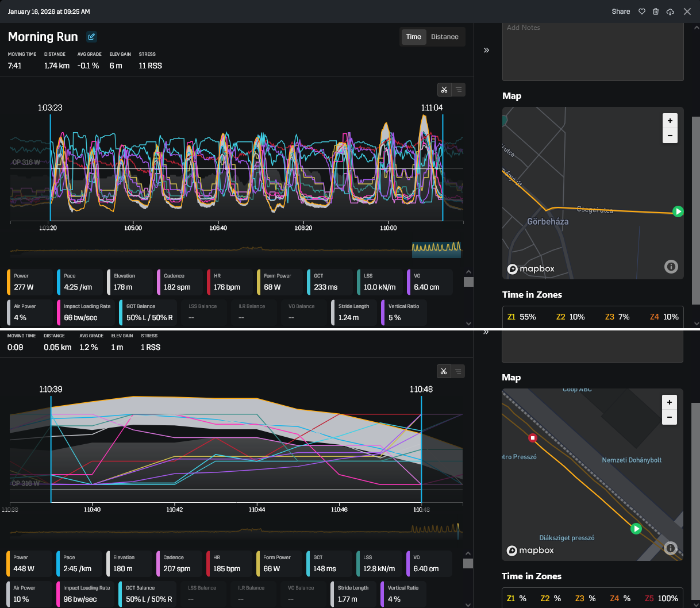The height and width of the screenshot is (608, 700).
Task: Select the Time tab for the chart axis
Action: click(414, 37)
